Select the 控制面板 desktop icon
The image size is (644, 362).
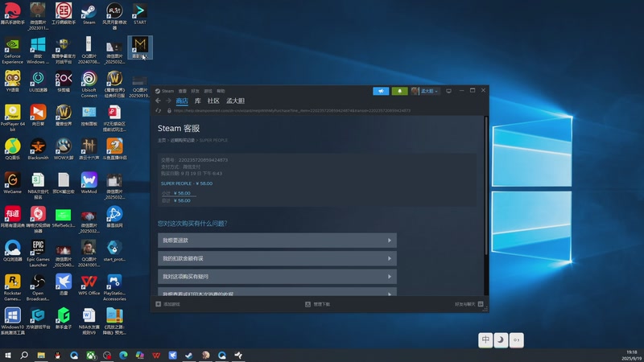[89, 115]
